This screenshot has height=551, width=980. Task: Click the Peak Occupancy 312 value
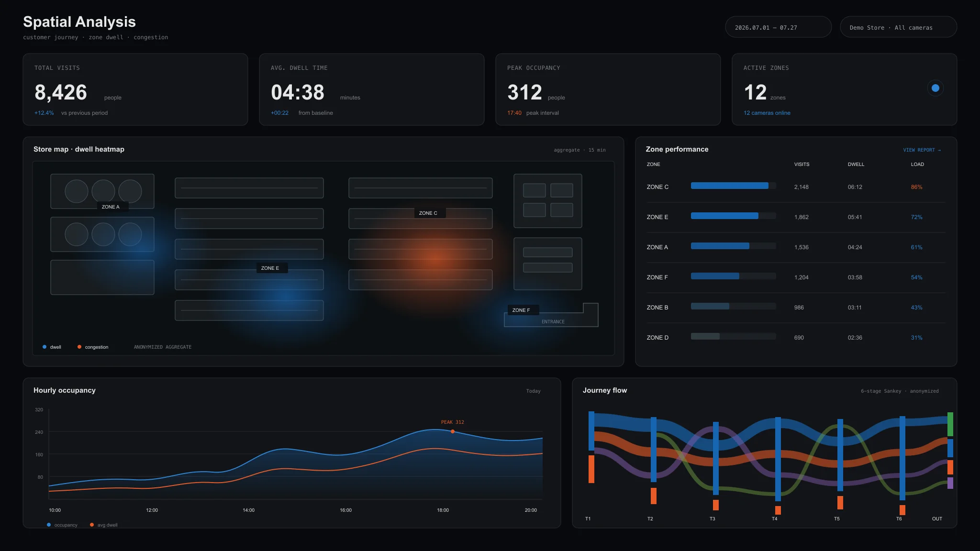[524, 92]
